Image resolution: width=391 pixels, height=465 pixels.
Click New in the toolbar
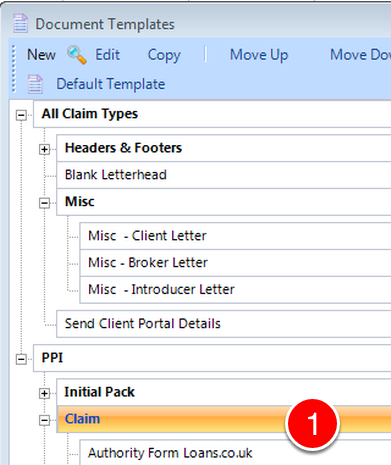pos(41,55)
